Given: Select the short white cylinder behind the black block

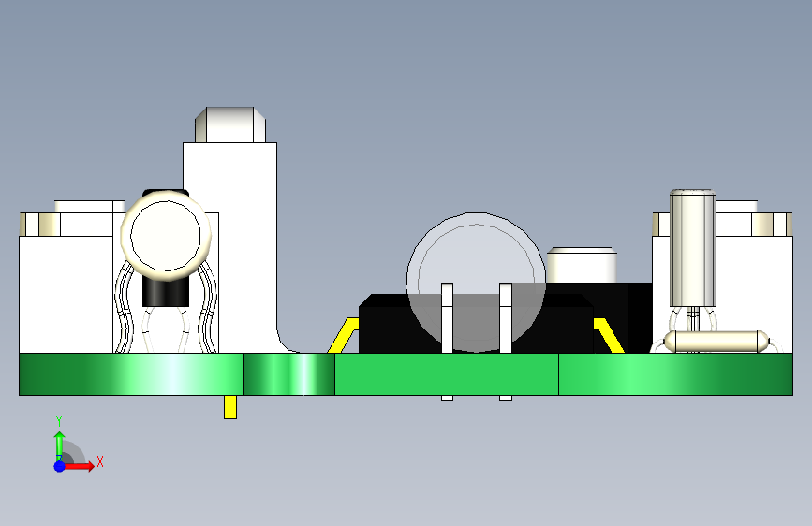Looking at the screenshot, I should [582, 265].
